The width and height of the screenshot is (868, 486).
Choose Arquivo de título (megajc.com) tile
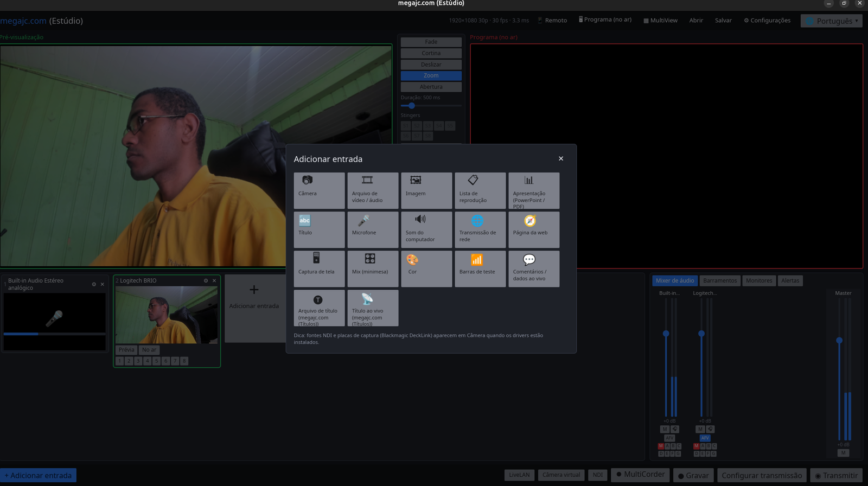pos(319,308)
